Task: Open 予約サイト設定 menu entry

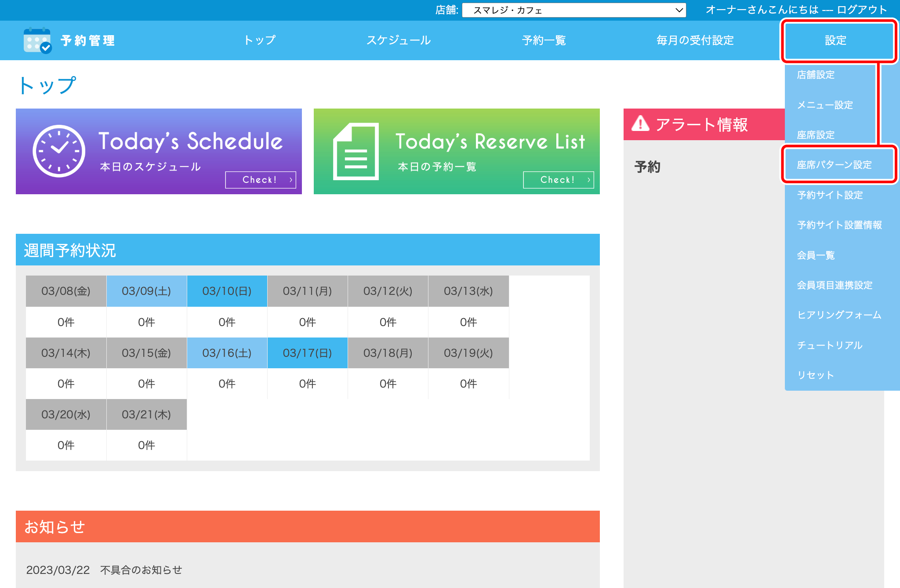Action: (x=830, y=195)
